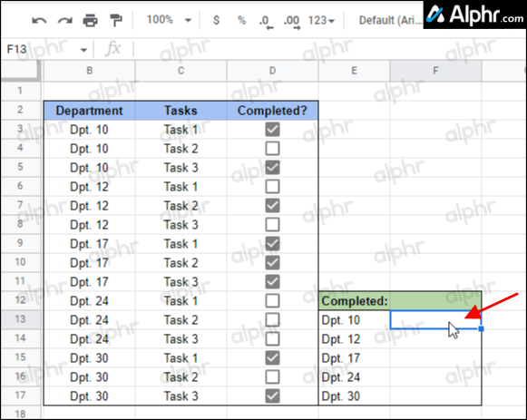Open the Default (Ari... font dropdown
The width and height of the screenshot is (527, 420).
[390, 21]
